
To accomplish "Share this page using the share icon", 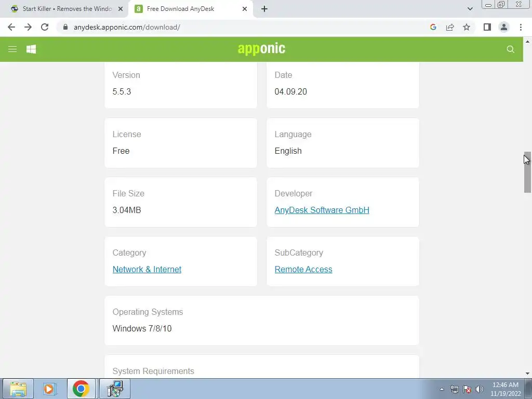I will point(450,27).
